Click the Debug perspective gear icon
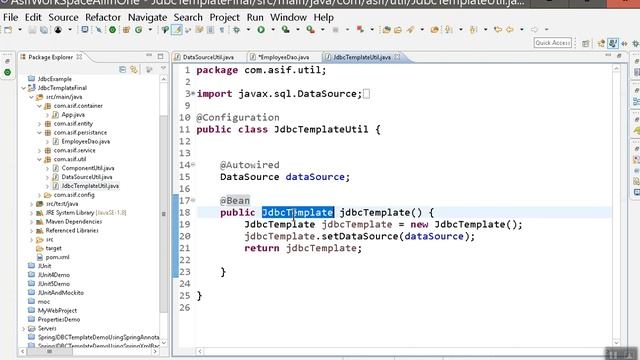Screen dimensions: 640x360 pyautogui.click(x=636, y=43)
